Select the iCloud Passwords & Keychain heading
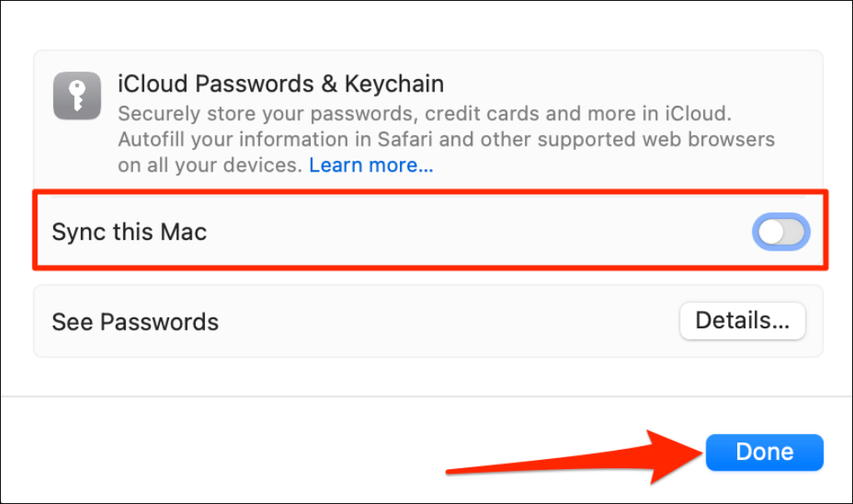 281,84
